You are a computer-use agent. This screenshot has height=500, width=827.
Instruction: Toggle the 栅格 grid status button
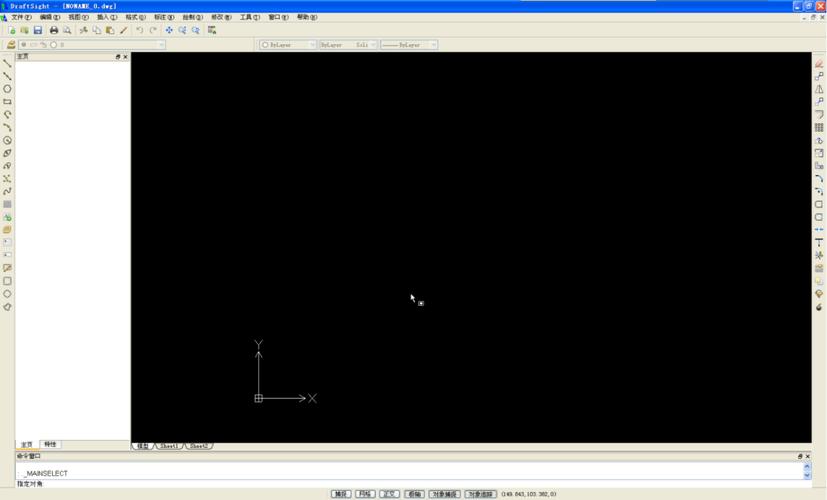pos(365,494)
